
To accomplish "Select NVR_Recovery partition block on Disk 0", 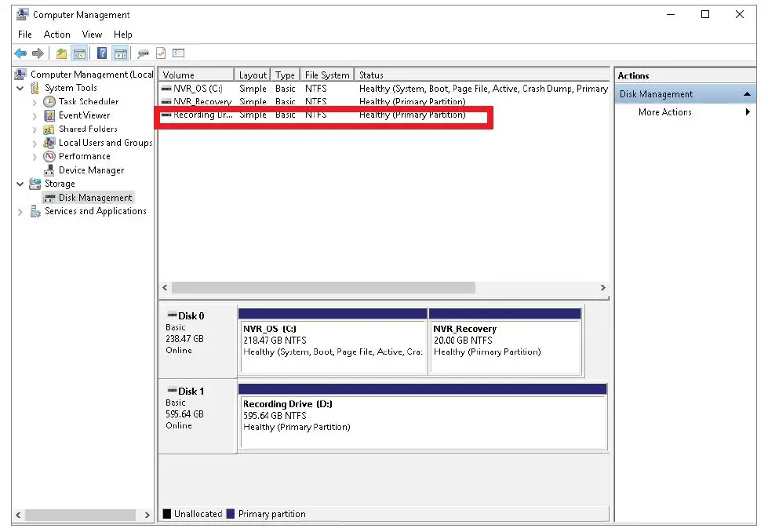I will [505, 342].
